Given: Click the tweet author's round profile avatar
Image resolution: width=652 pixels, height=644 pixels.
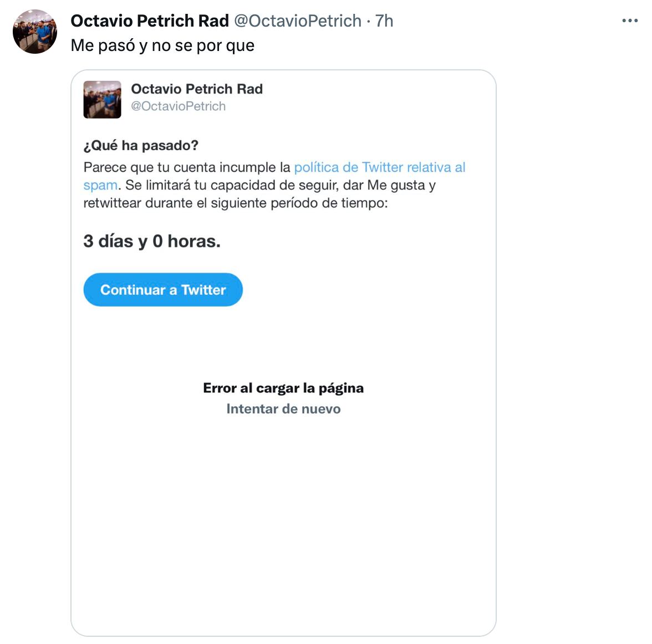Looking at the screenshot, I should pos(35,32).
